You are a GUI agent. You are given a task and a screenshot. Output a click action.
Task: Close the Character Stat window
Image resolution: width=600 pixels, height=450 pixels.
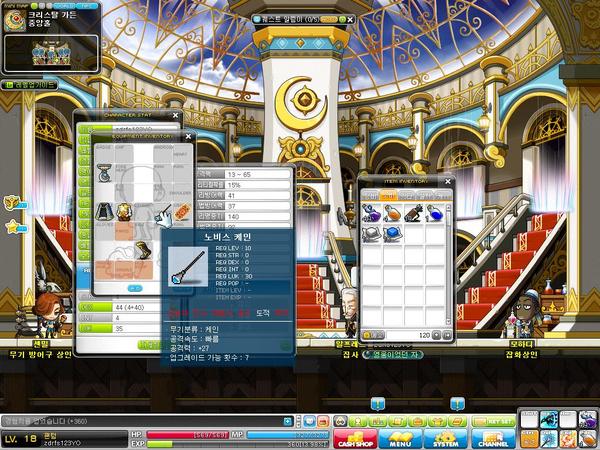[x=175, y=115]
